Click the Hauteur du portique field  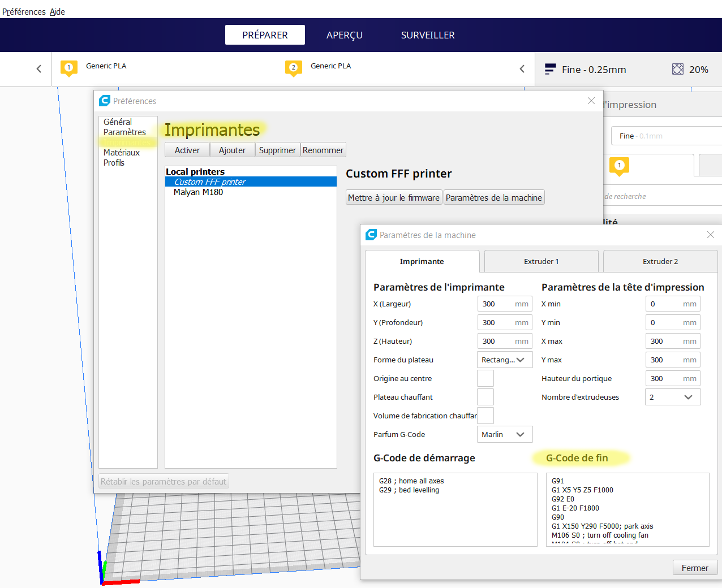click(x=673, y=378)
